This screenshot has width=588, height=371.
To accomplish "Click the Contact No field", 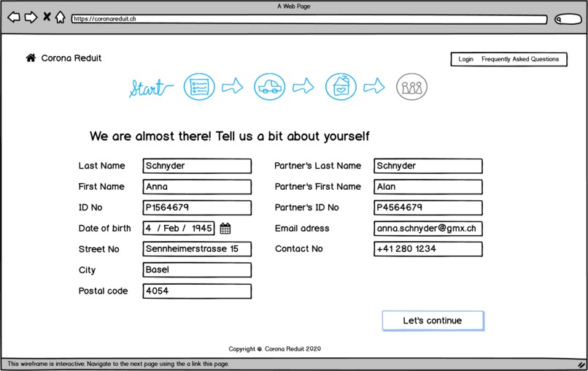I will click(428, 249).
